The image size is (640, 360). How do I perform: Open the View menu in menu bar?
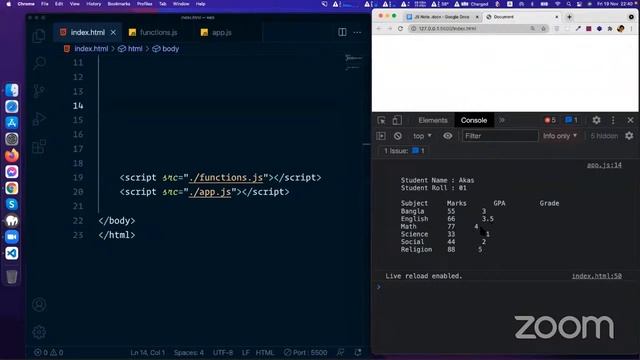[74, 4]
